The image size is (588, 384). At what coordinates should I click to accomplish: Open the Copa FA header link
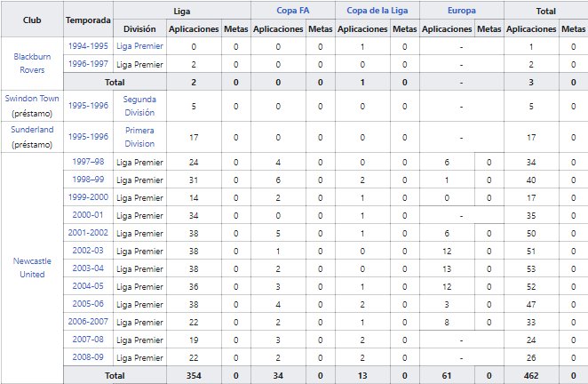pos(293,11)
